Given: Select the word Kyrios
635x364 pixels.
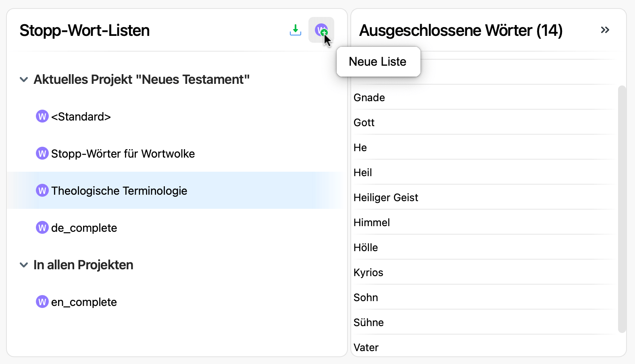Looking at the screenshot, I should pyautogui.click(x=484, y=272).
